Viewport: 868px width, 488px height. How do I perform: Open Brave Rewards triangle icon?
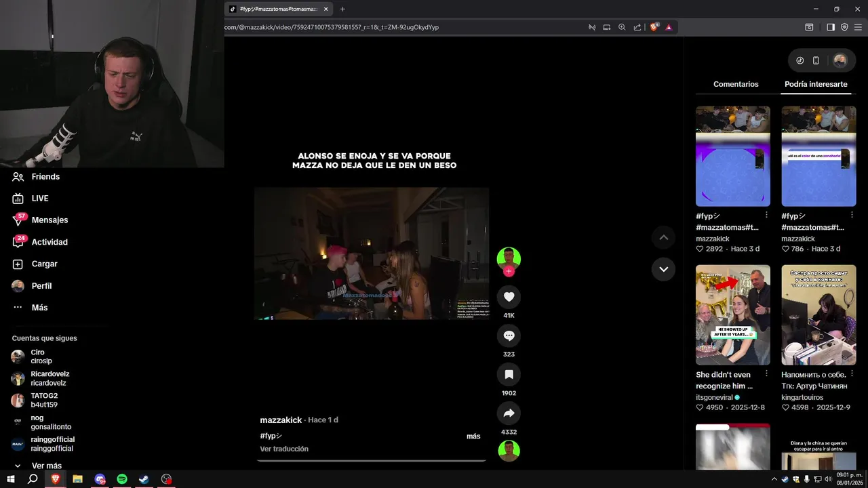point(669,27)
